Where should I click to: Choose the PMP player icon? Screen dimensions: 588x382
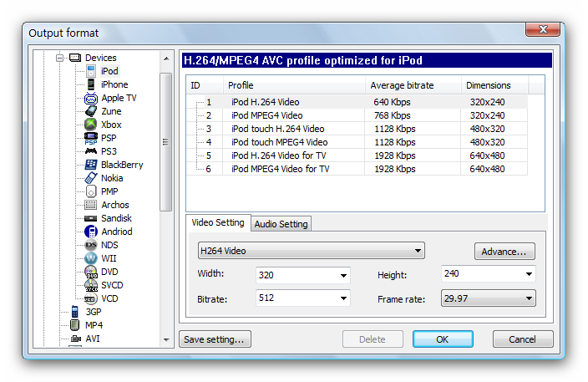91,191
